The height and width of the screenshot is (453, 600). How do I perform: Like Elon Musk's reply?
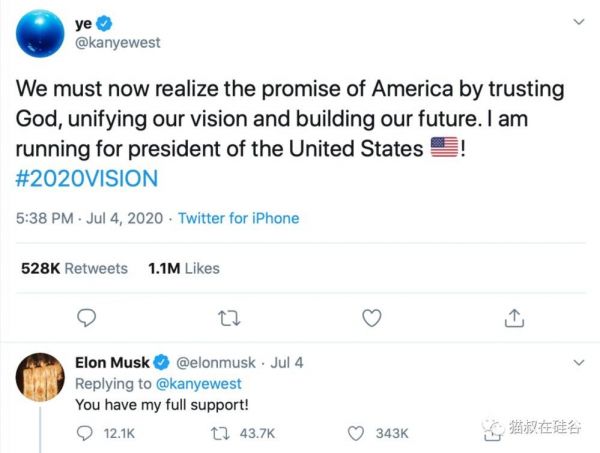tap(355, 433)
